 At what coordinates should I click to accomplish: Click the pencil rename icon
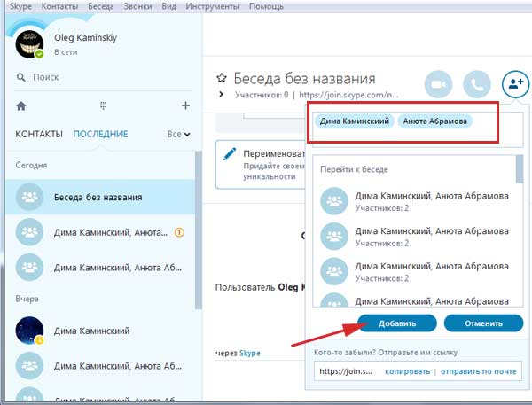click(229, 154)
